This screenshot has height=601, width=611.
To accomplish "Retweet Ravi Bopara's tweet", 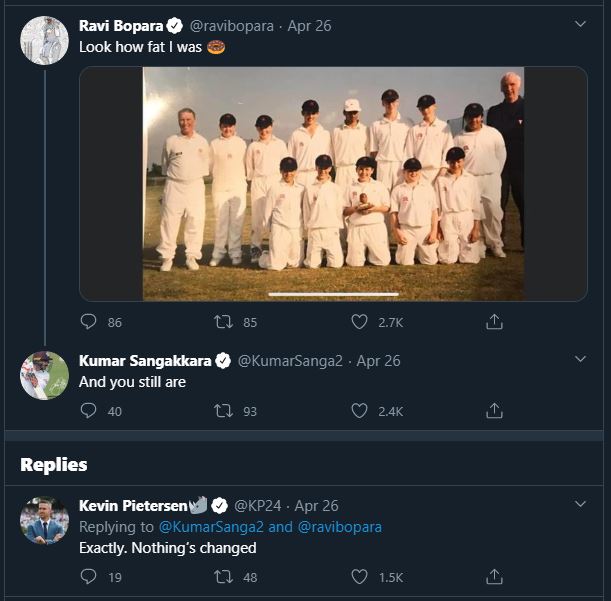I will click(224, 322).
